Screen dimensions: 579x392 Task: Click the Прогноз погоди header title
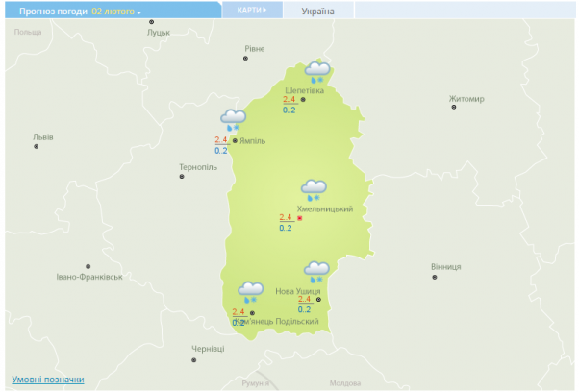[x=47, y=12]
